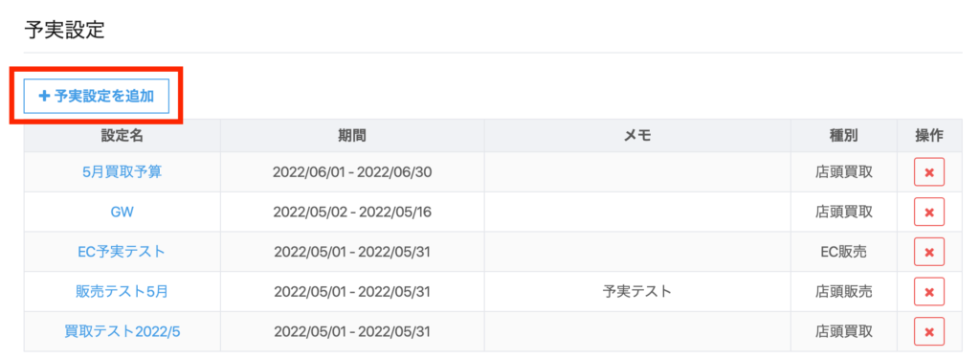The image size is (980, 359).
Task: Click the 種別 column header
Action: (x=844, y=135)
